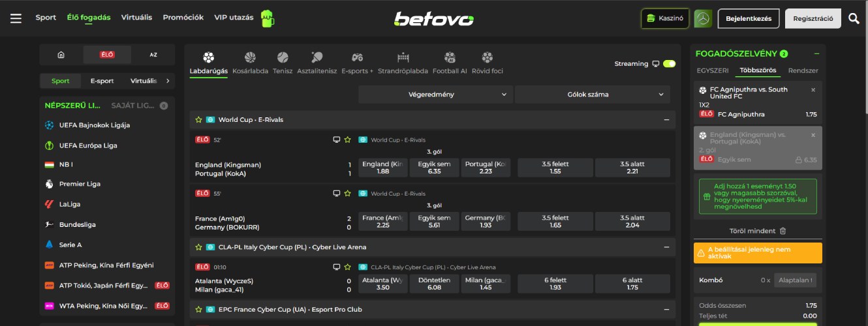Open the Végeredmény market dropdown
Image resolution: width=868 pixels, height=326 pixels.
[x=435, y=95]
